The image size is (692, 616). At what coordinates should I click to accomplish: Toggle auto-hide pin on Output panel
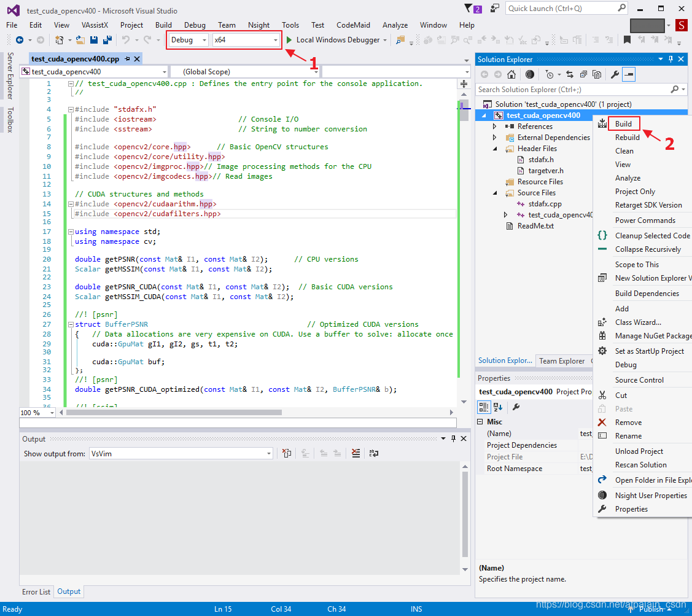pyautogui.click(x=453, y=439)
